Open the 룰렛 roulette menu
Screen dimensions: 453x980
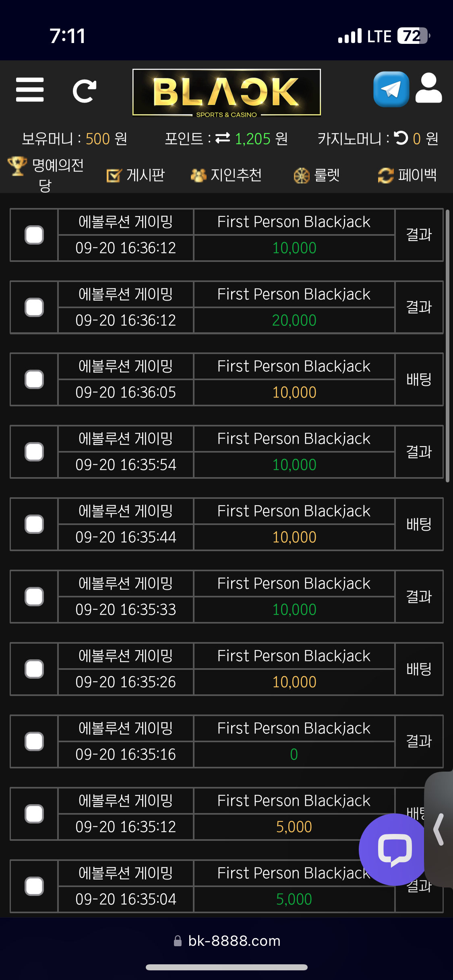pos(316,175)
